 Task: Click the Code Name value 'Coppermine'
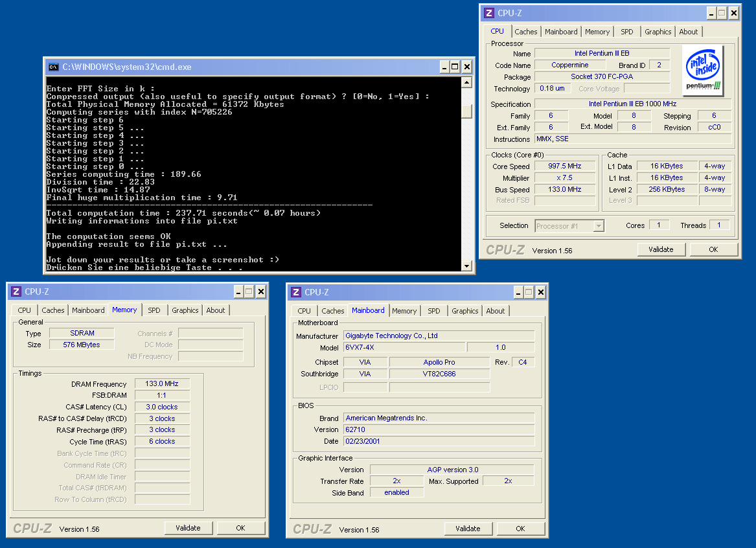tap(570, 65)
